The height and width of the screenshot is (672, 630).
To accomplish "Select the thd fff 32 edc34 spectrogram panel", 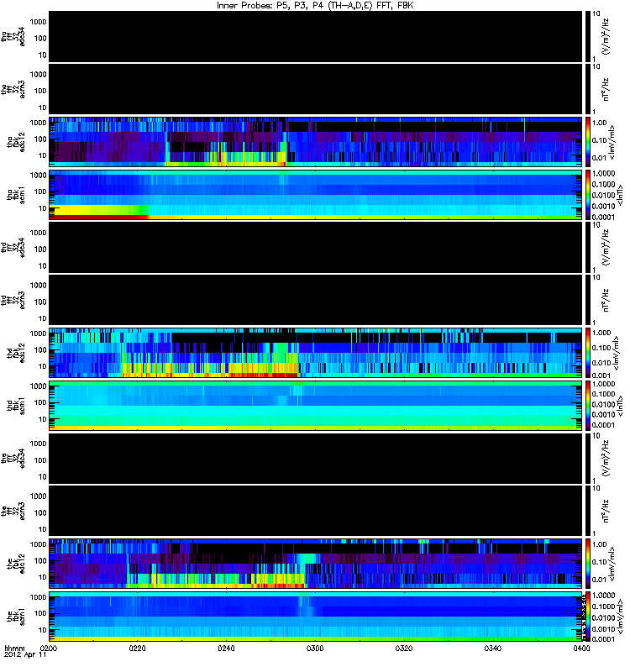I will click(x=316, y=247).
